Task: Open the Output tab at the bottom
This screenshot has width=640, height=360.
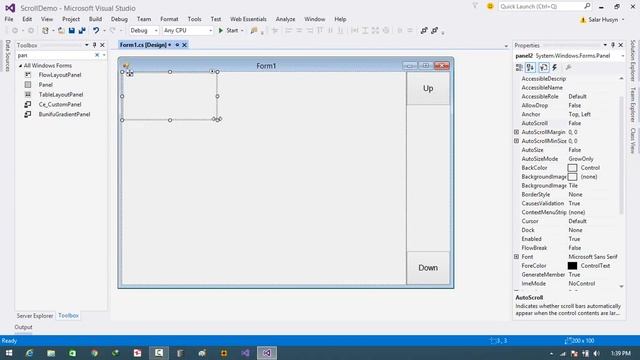Action: (x=23, y=327)
